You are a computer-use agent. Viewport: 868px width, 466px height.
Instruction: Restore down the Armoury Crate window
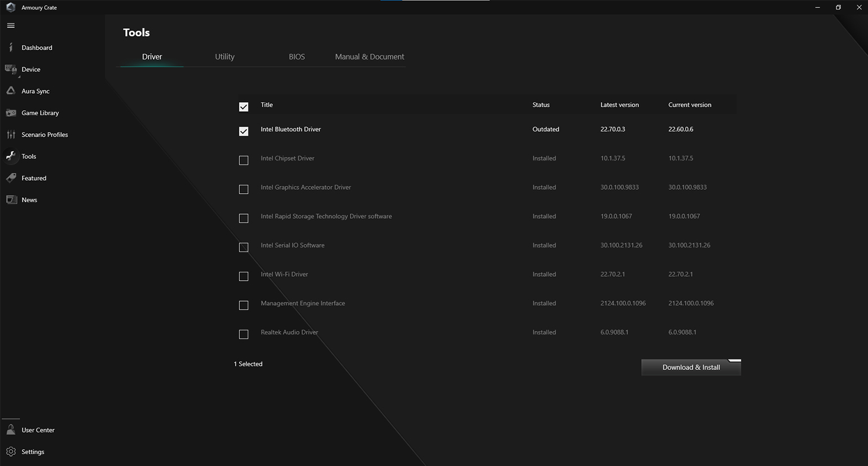point(838,7)
